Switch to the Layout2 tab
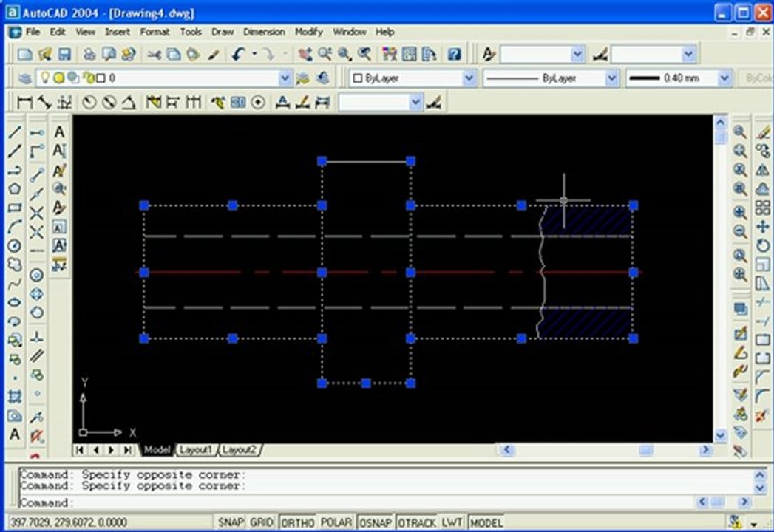Screen dimensions: 774x532 point(240,449)
